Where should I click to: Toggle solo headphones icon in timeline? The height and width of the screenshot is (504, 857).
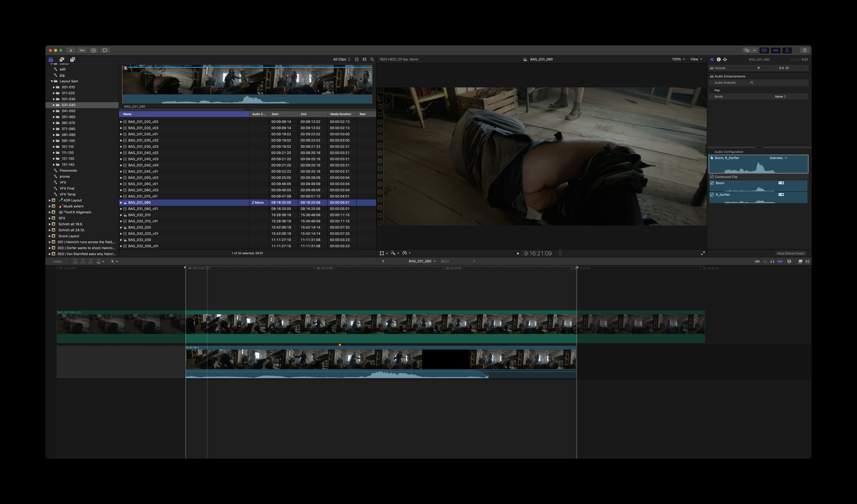click(772, 261)
